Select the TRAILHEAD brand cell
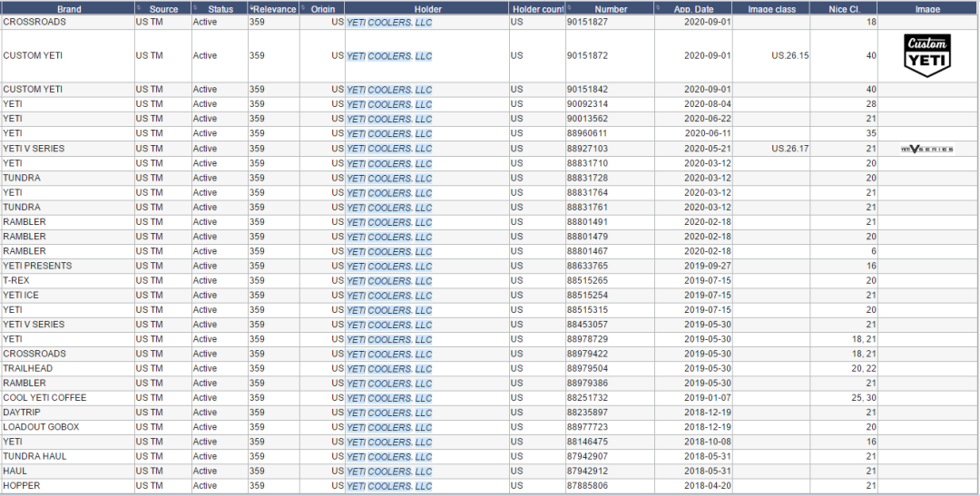Screen dimensions: 980x496 [x=67, y=368]
